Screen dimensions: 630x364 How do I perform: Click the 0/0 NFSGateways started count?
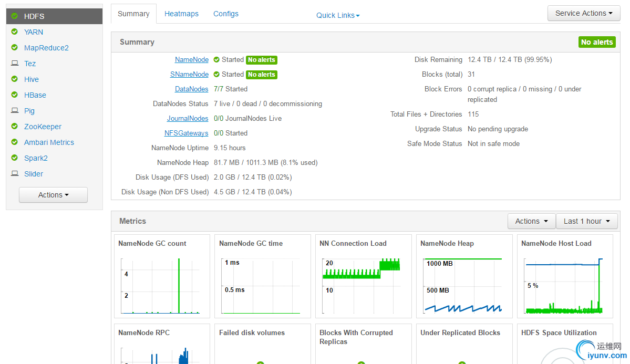[218, 133]
